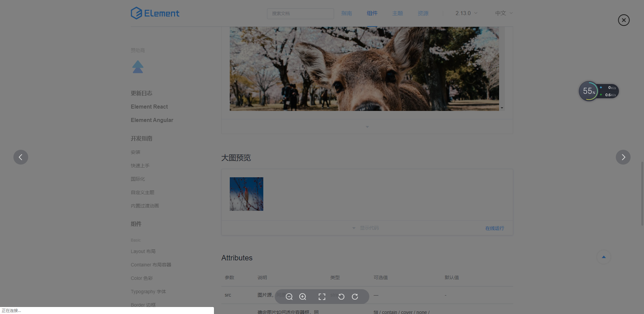The width and height of the screenshot is (644, 314).
Task: Select the zoom in tool in image viewer
Action: [x=303, y=297]
